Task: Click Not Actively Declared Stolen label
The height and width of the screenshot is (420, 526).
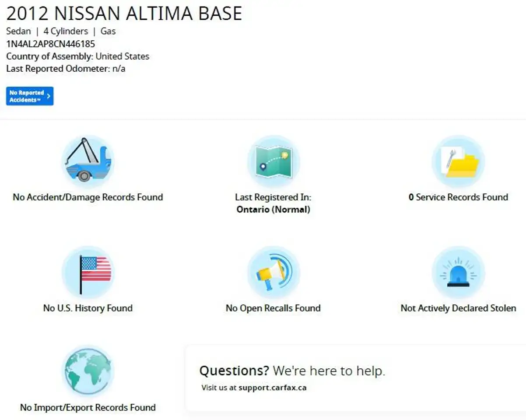Action: (x=458, y=308)
